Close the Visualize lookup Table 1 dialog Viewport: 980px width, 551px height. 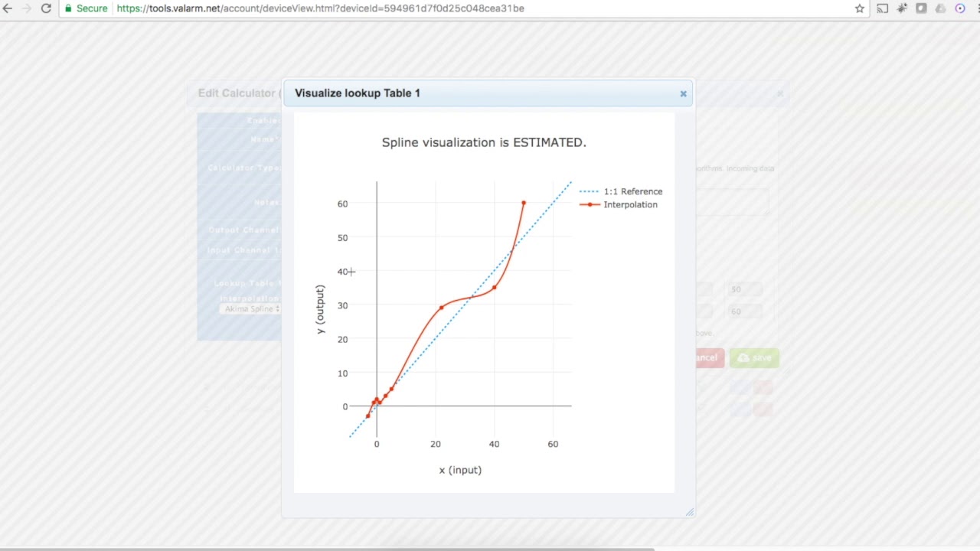coord(683,94)
